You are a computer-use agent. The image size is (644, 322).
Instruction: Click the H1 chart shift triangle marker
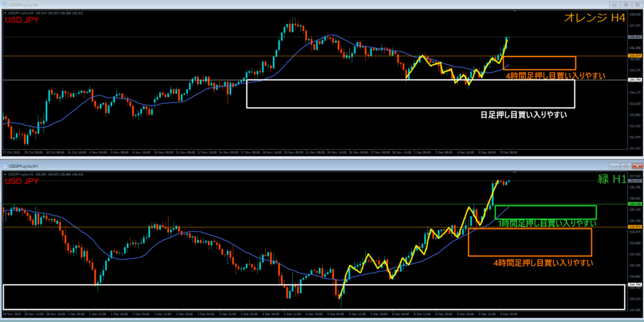coord(514,173)
